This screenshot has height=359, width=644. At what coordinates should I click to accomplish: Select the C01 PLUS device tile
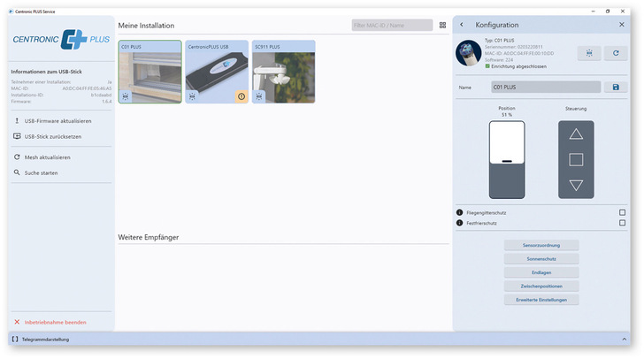149,72
